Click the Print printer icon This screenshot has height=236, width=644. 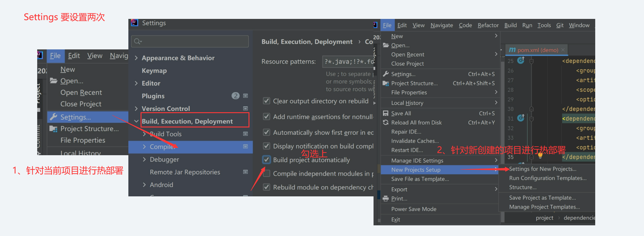tap(386, 198)
